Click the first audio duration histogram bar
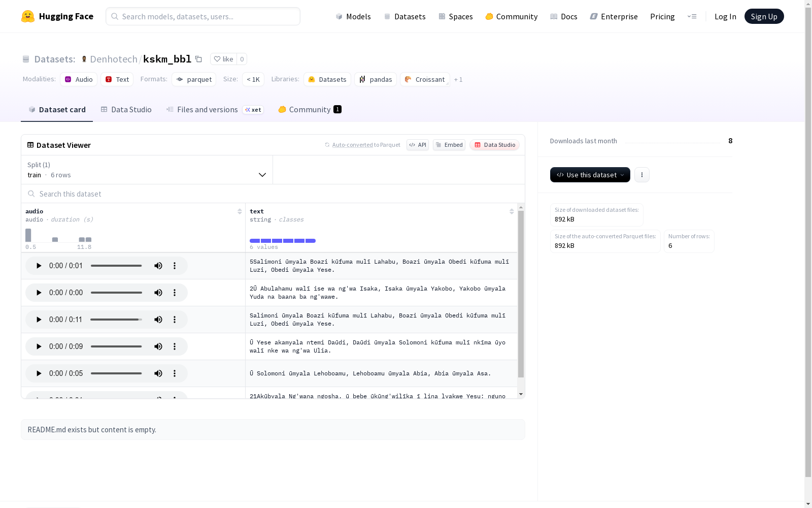 pos(28,235)
